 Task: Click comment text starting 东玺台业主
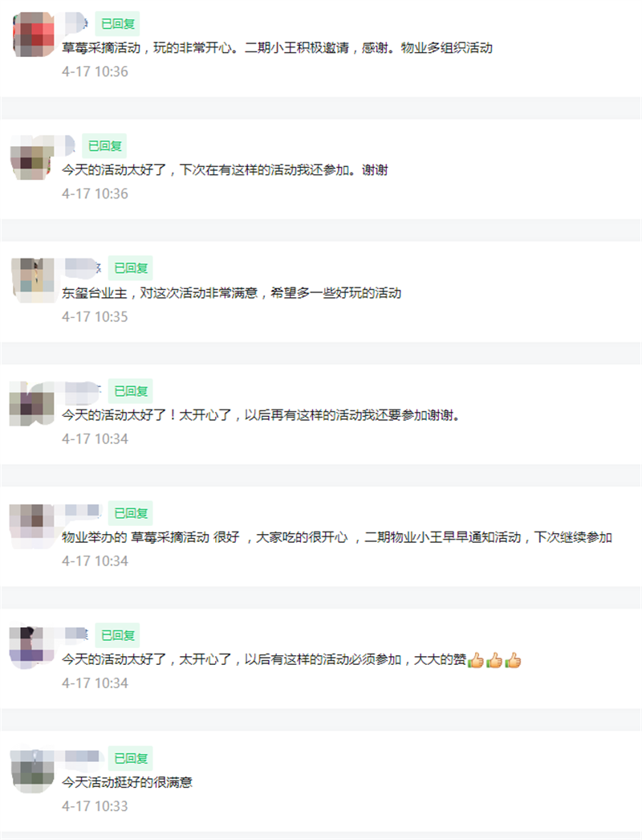[x=231, y=293]
